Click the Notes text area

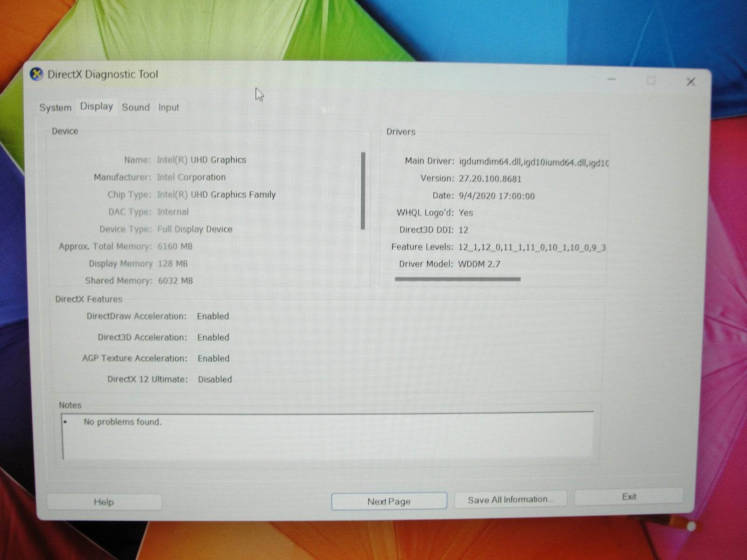click(327, 439)
